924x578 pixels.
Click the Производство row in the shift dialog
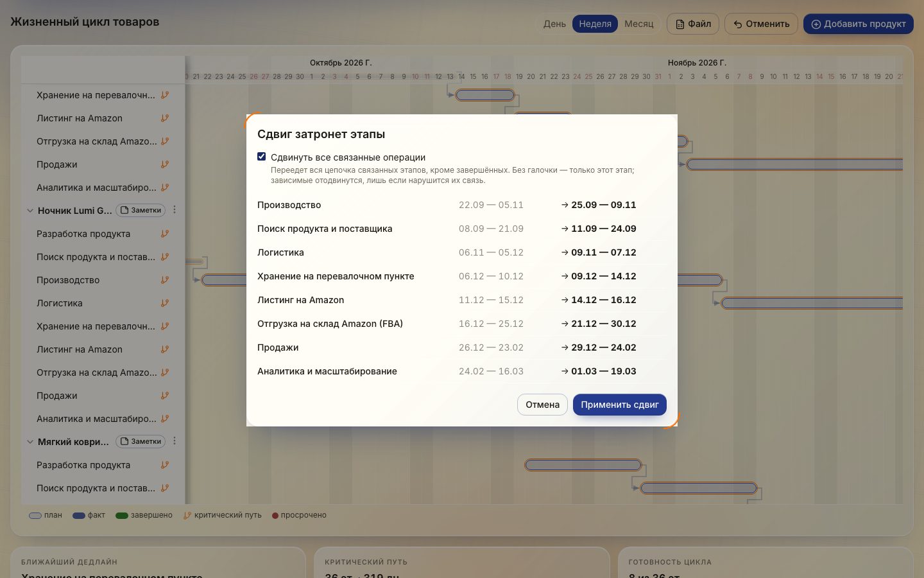click(x=462, y=205)
